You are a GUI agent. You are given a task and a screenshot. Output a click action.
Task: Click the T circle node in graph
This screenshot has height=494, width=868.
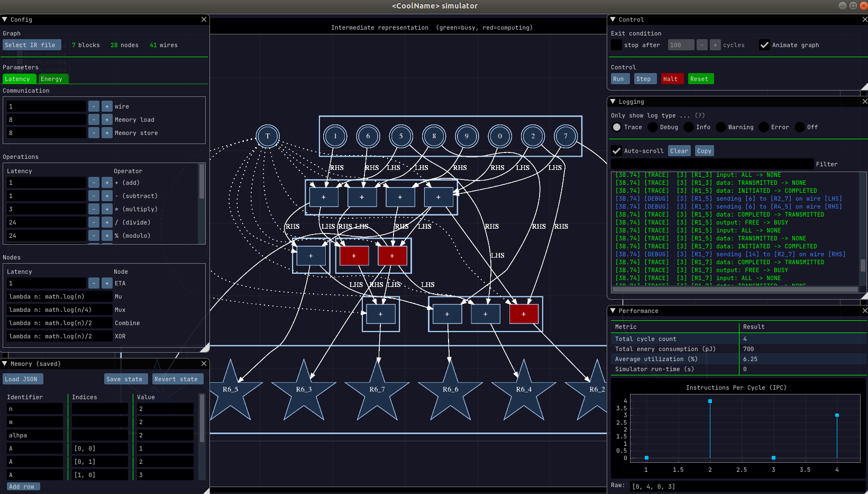coord(268,136)
